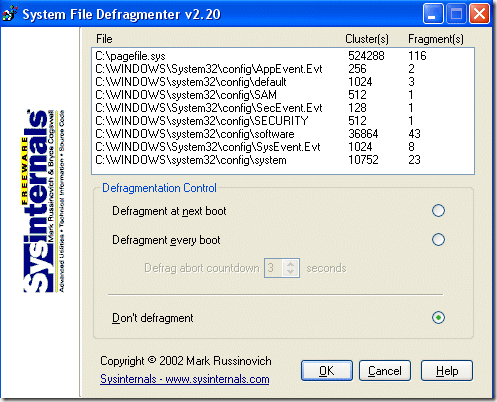Click the Defragmentation Control group title
The width and height of the screenshot is (497, 402).
coord(159,188)
